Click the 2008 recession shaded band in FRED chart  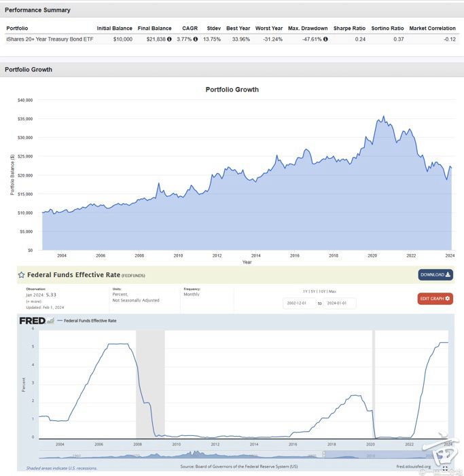pyautogui.click(x=150, y=384)
